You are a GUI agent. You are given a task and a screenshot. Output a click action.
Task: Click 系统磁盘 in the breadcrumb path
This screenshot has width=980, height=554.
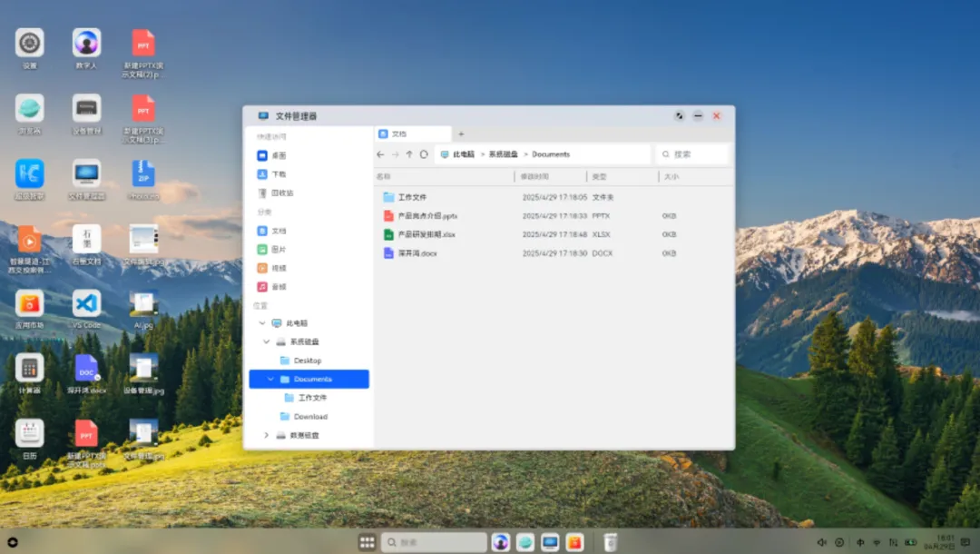point(503,154)
